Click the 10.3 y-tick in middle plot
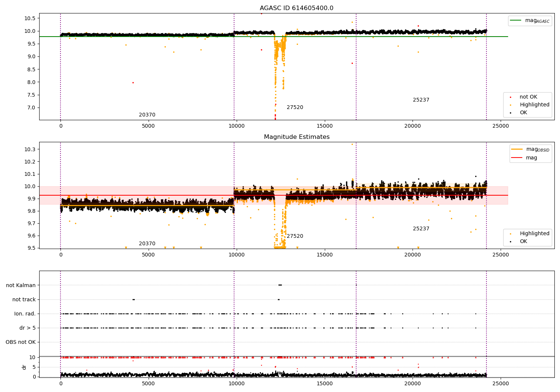The width and height of the screenshot is (560, 392). (x=29, y=150)
